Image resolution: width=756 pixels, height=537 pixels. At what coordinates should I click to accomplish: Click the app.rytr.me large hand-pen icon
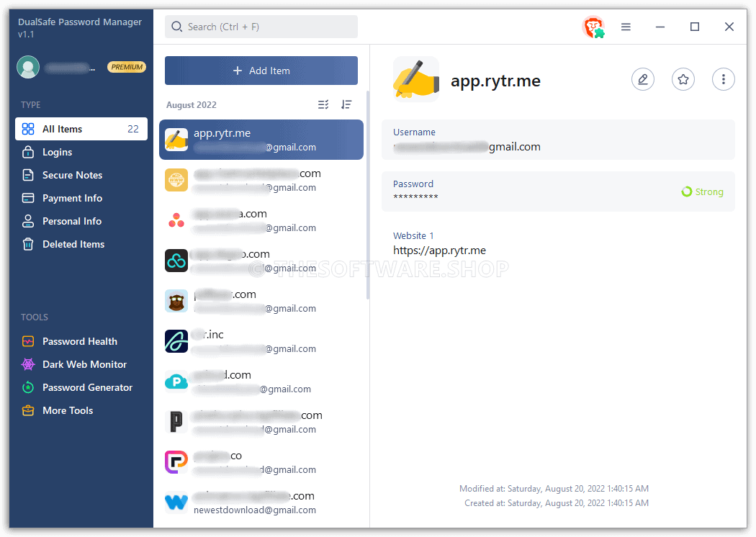pyautogui.click(x=416, y=79)
